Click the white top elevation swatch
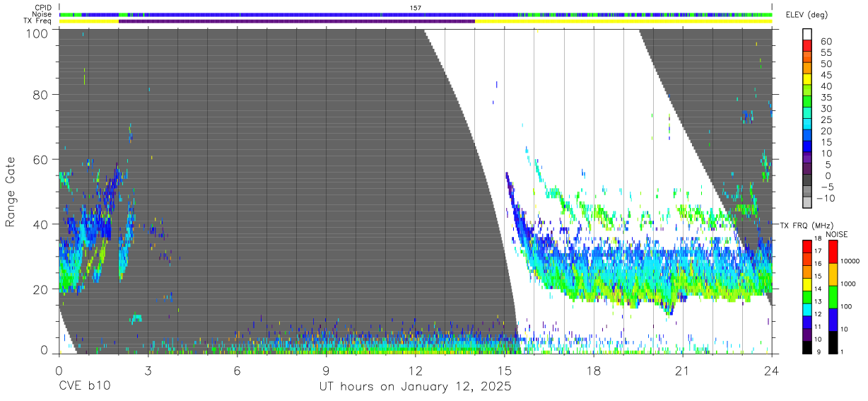 pos(807,34)
